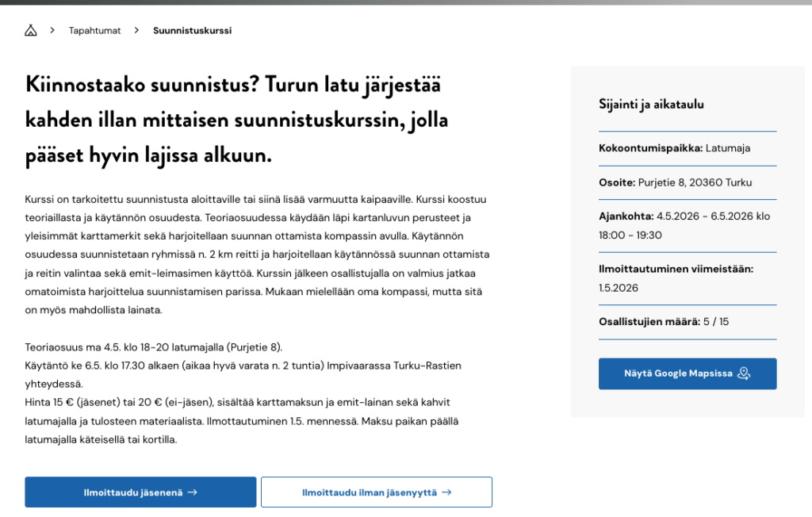
Task: Click the Hinta 15 € price text line
Action: (238, 402)
